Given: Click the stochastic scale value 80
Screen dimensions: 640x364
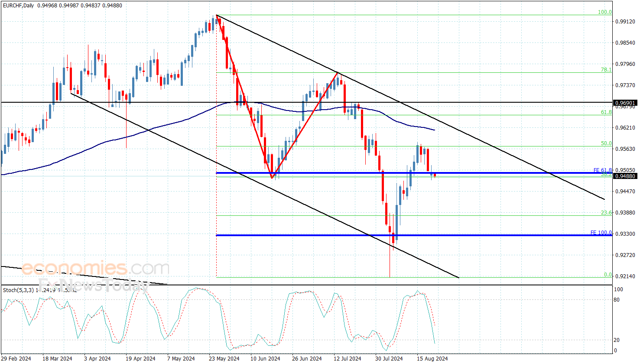Looking at the screenshot, I should 617,300.
